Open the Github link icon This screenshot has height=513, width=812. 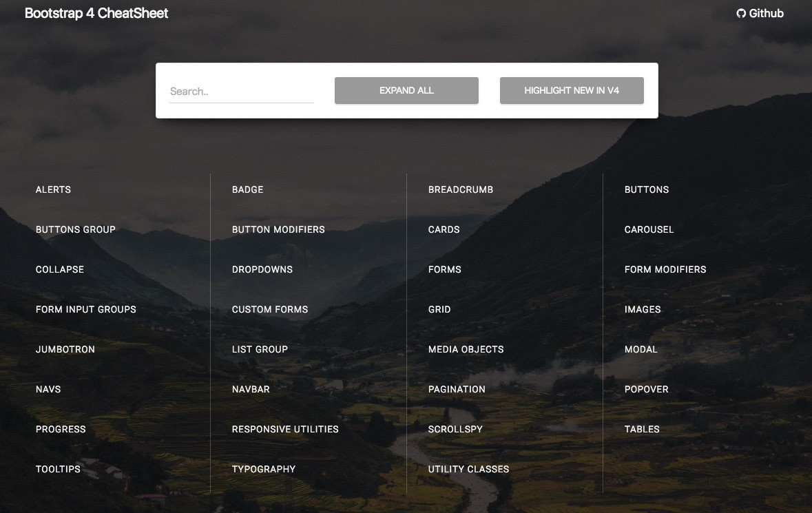point(740,14)
